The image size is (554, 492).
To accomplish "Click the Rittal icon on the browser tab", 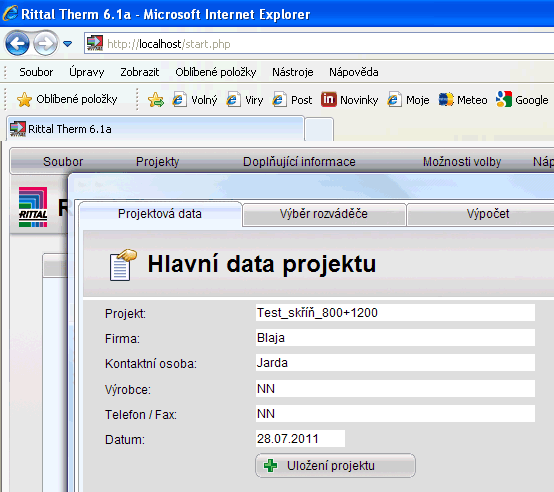I will pyautogui.click(x=18, y=129).
